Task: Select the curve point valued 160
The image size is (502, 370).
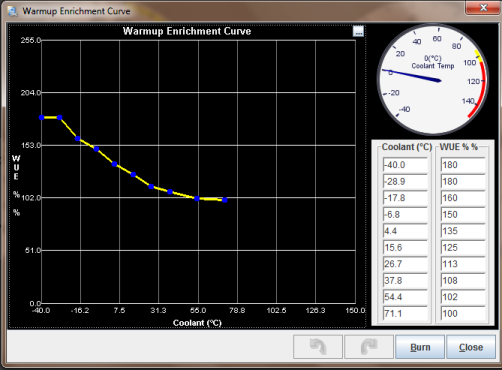Action: [x=78, y=138]
